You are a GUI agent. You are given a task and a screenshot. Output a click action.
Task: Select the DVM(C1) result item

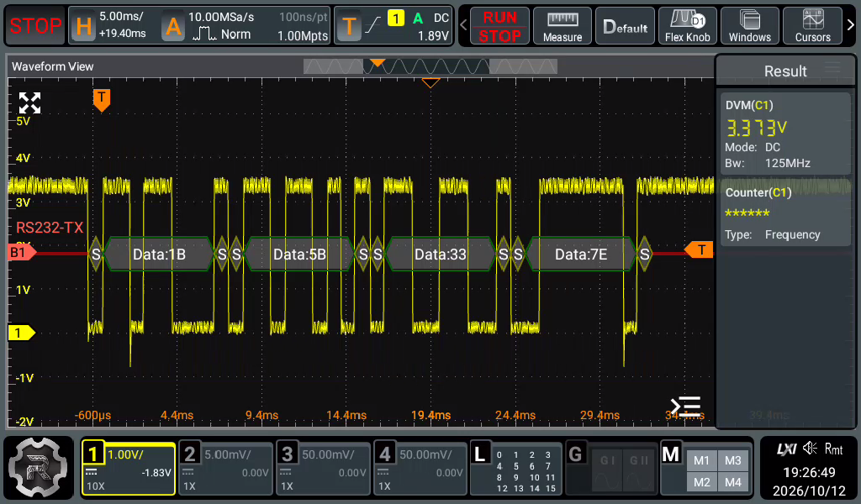coord(785,134)
